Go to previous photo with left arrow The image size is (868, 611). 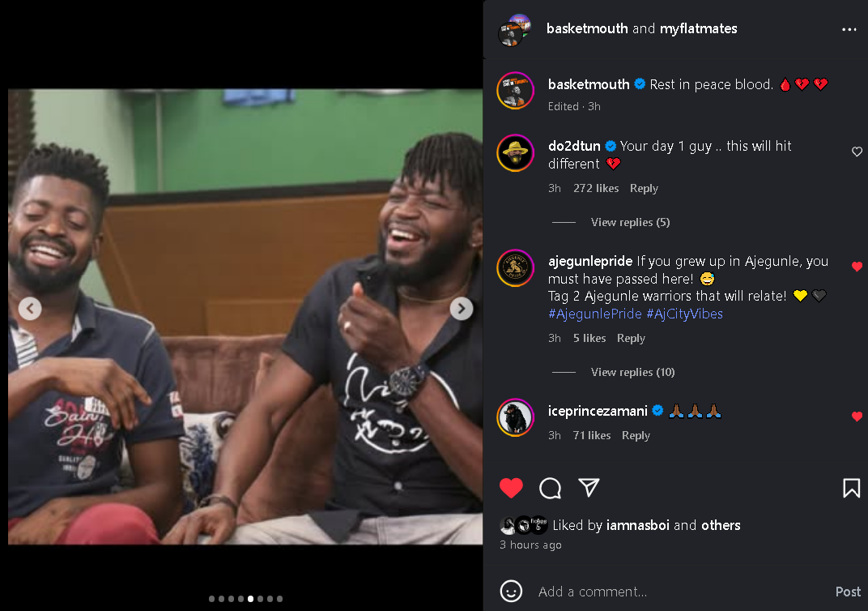(30, 308)
